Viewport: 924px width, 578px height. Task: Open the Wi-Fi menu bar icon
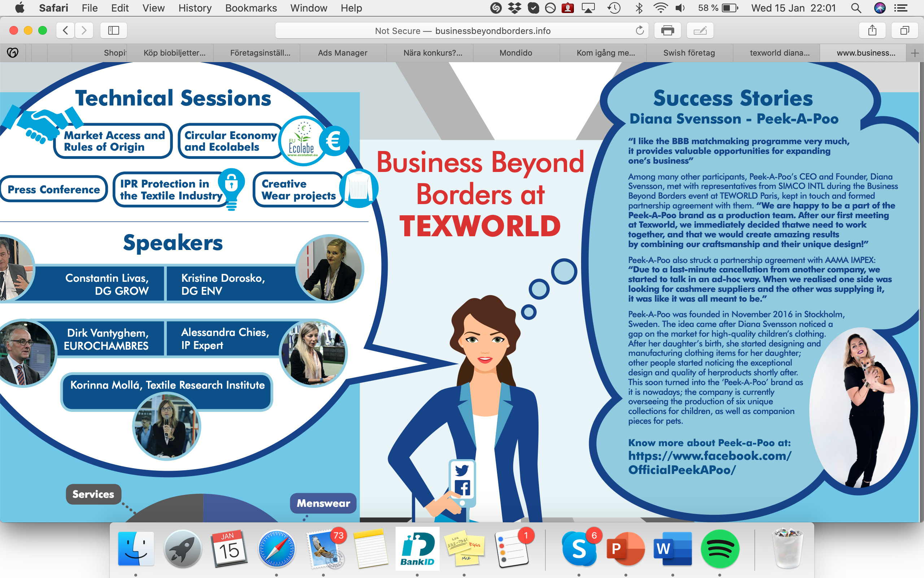660,8
